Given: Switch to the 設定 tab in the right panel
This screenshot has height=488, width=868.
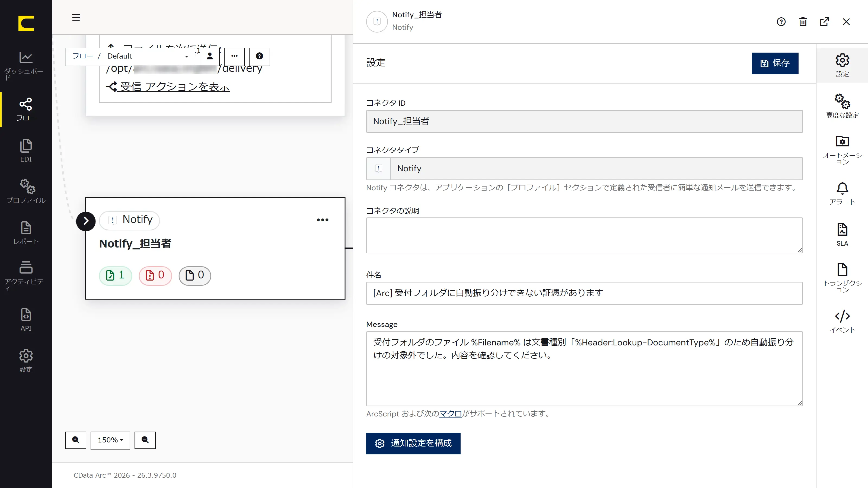Looking at the screenshot, I should point(842,66).
